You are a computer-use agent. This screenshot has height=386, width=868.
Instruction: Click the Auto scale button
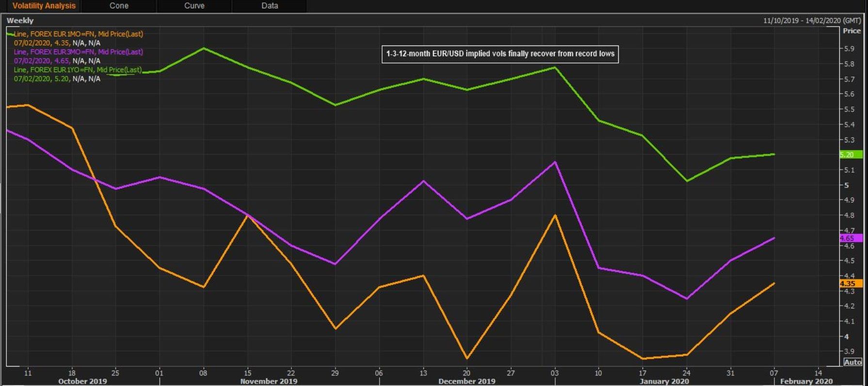click(x=852, y=362)
